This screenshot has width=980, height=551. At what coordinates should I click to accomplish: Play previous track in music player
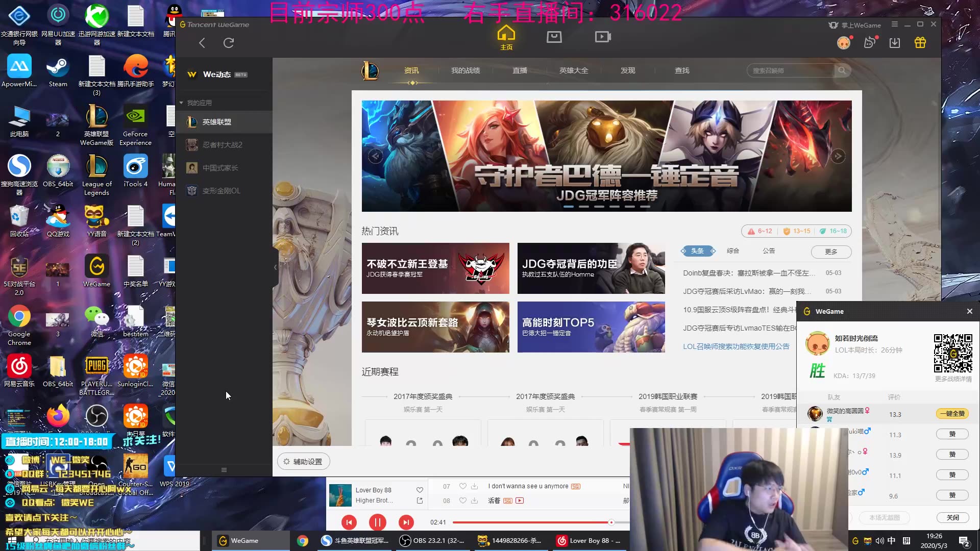click(x=349, y=522)
